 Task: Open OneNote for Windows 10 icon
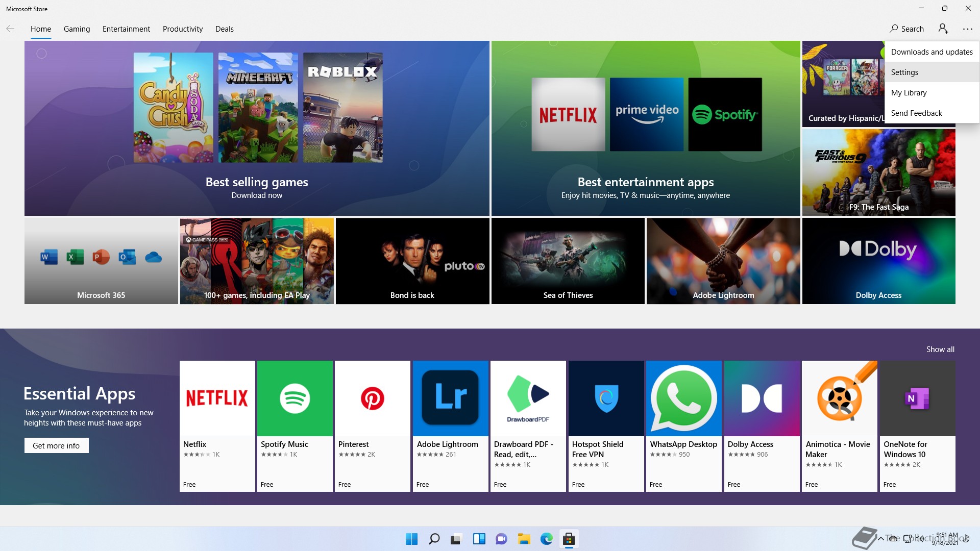coord(918,398)
